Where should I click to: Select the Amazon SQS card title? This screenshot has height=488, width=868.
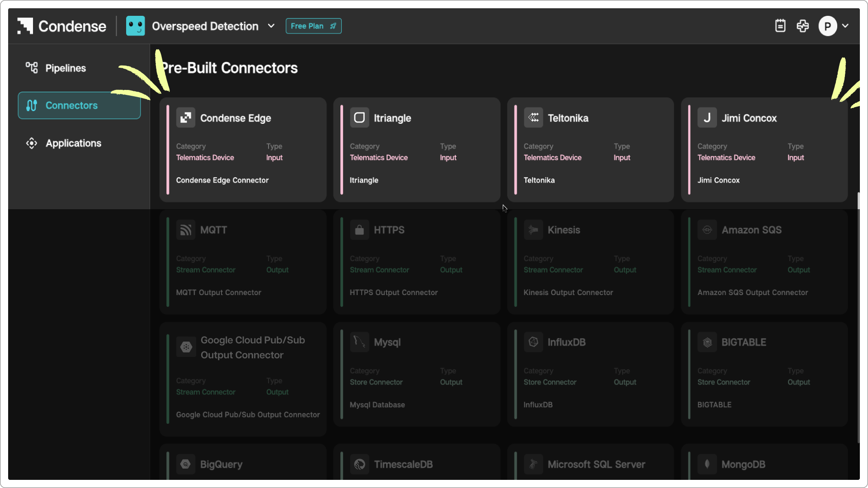(751, 230)
